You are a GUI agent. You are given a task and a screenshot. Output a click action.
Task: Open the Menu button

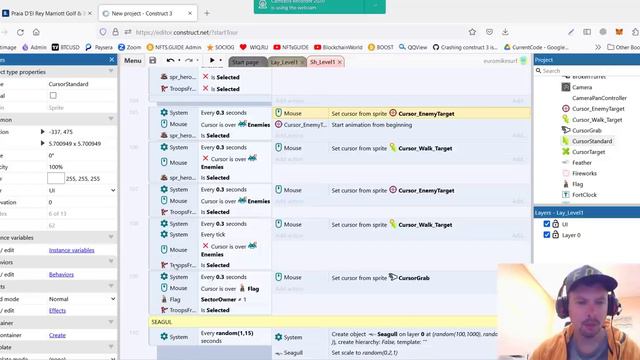coord(133,60)
